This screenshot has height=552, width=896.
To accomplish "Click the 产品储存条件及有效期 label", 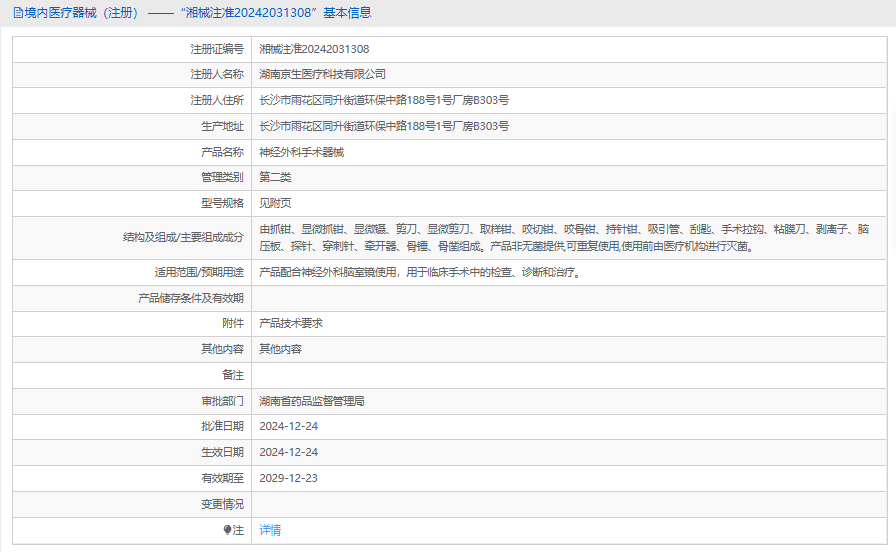I will coord(191,298).
